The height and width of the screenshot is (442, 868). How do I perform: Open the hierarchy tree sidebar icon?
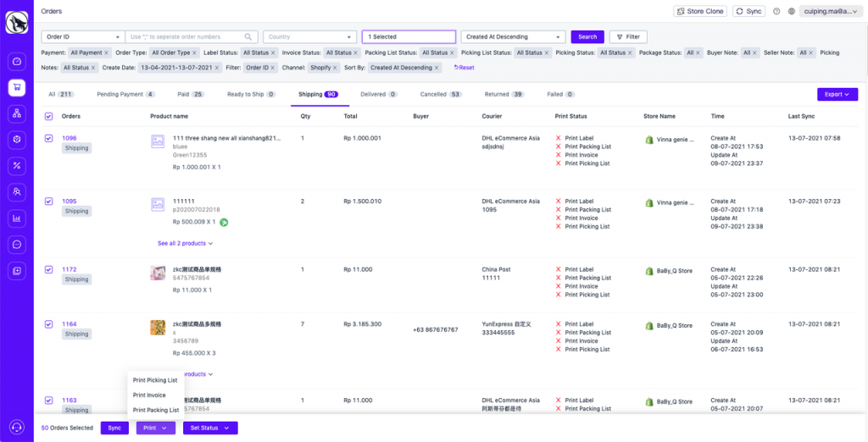click(x=17, y=114)
